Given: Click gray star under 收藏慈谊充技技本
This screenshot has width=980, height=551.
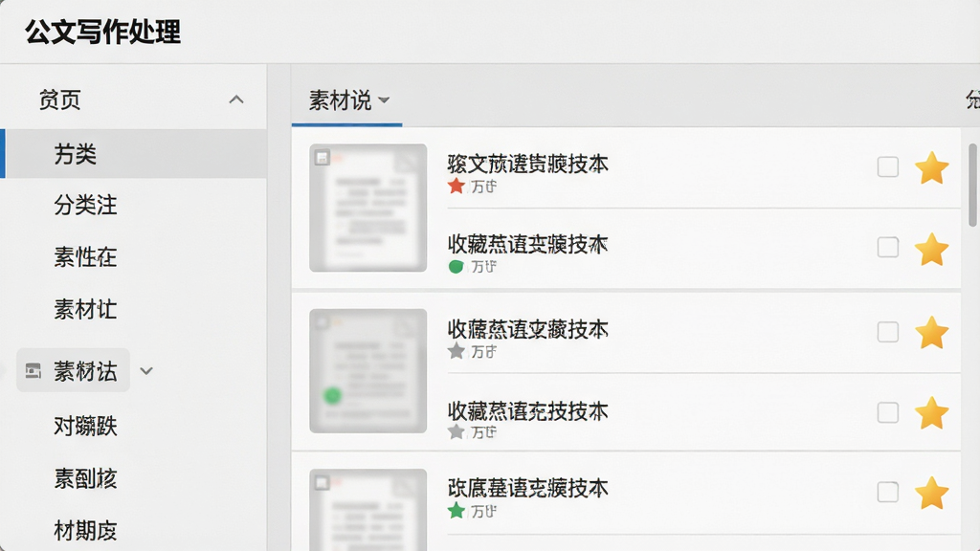Looking at the screenshot, I should 457,431.
